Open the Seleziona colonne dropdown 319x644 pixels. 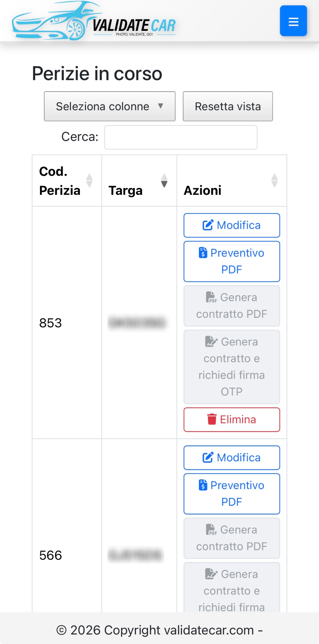point(109,106)
